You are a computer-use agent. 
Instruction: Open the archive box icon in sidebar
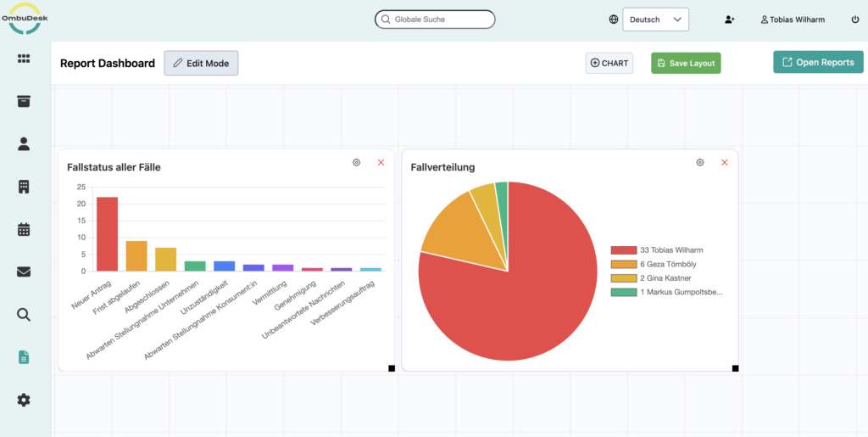click(x=24, y=101)
